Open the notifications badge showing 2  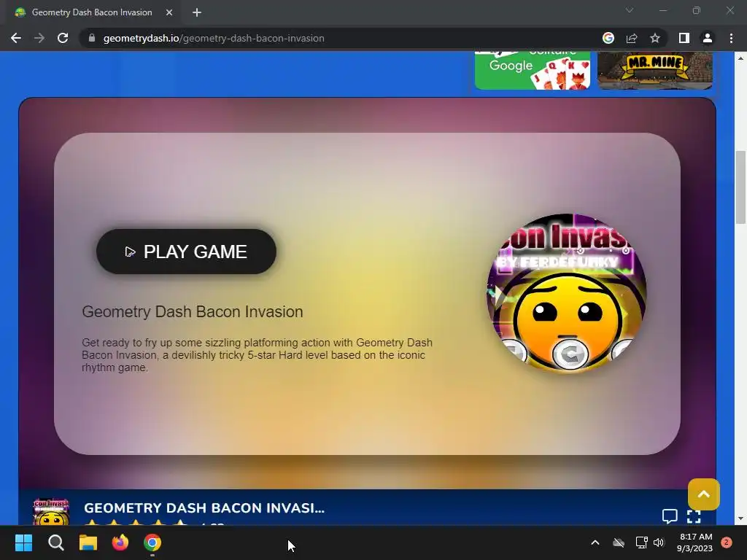(727, 542)
